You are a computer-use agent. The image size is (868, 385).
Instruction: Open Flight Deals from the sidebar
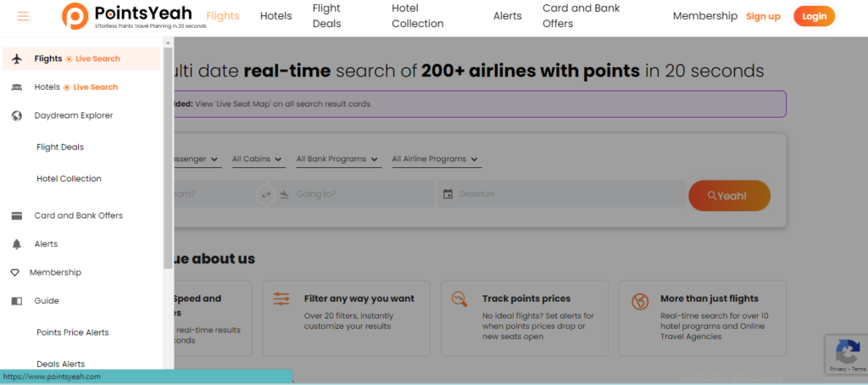coord(60,147)
